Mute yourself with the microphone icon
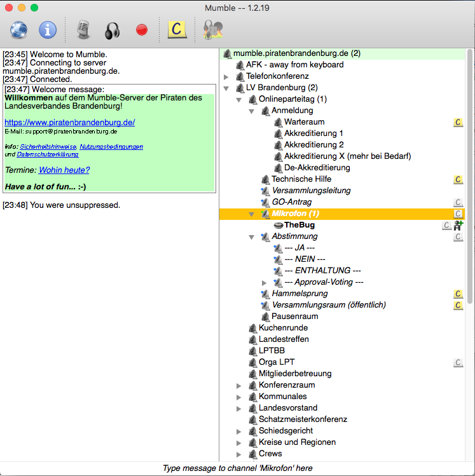Image resolution: width=475 pixels, height=476 pixels. [x=83, y=30]
